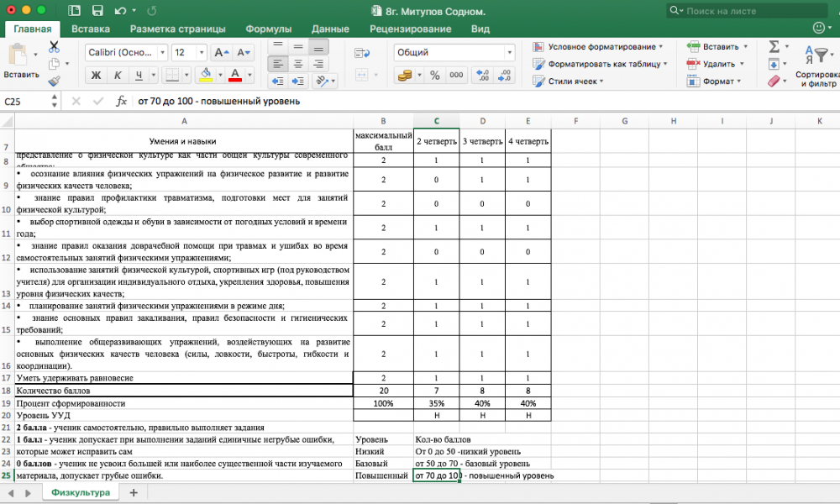Pick up formatting with the Format Painter brush
This screenshot has width=840, height=504.
(x=54, y=81)
